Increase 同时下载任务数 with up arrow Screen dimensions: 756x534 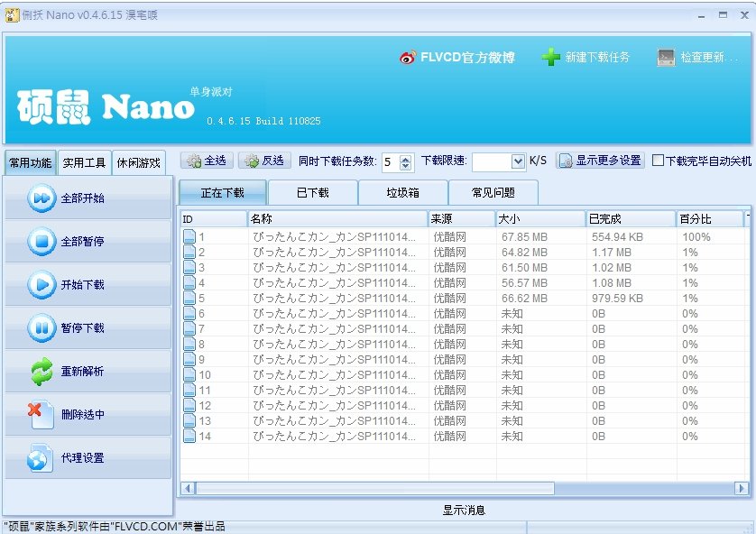coord(406,159)
